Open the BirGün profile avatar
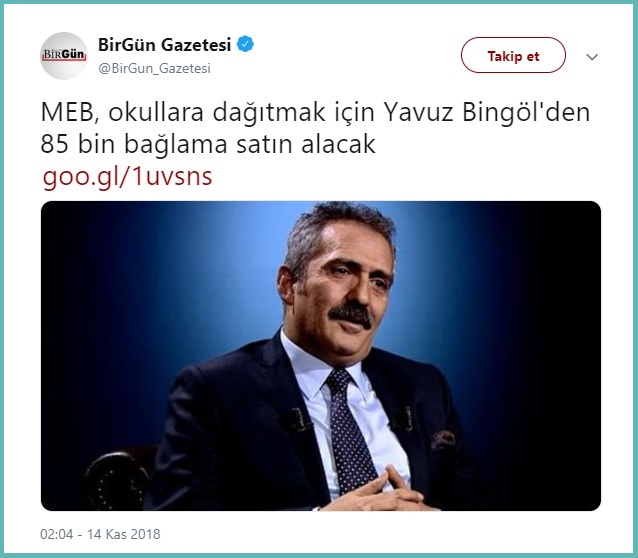The height and width of the screenshot is (558, 638). (x=64, y=56)
